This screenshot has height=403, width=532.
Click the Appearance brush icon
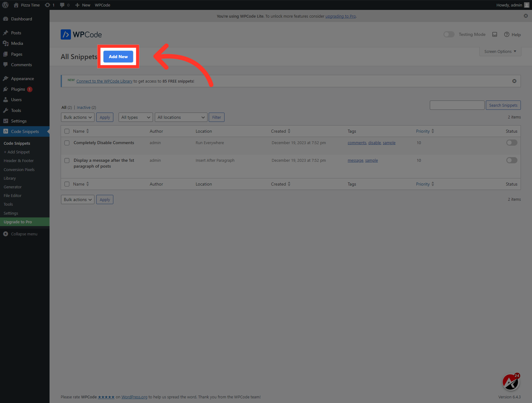coord(6,79)
